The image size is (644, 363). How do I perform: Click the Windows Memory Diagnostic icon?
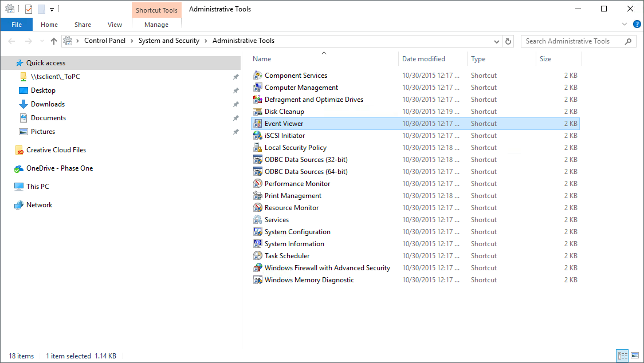click(x=257, y=279)
